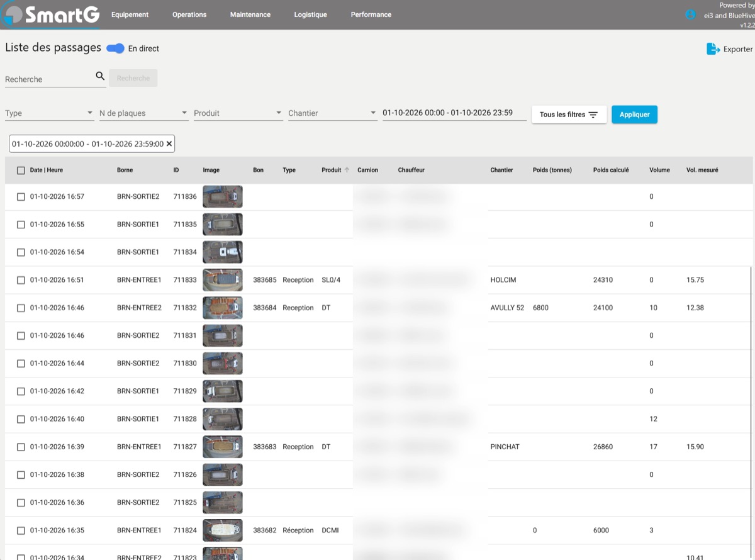This screenshot has height=560, width=755.
Task: Check the row for passage 711827
Action: pos(21,447)
